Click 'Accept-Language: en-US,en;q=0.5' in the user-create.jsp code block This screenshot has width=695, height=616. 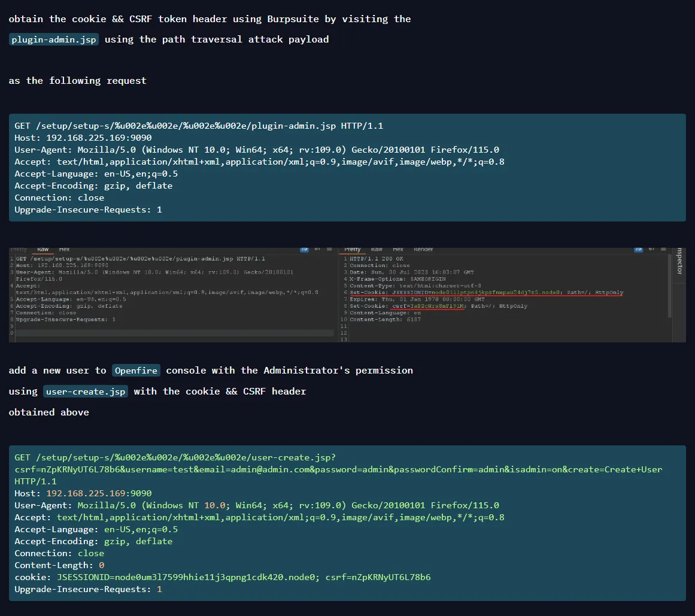click(x=96, y=529)
